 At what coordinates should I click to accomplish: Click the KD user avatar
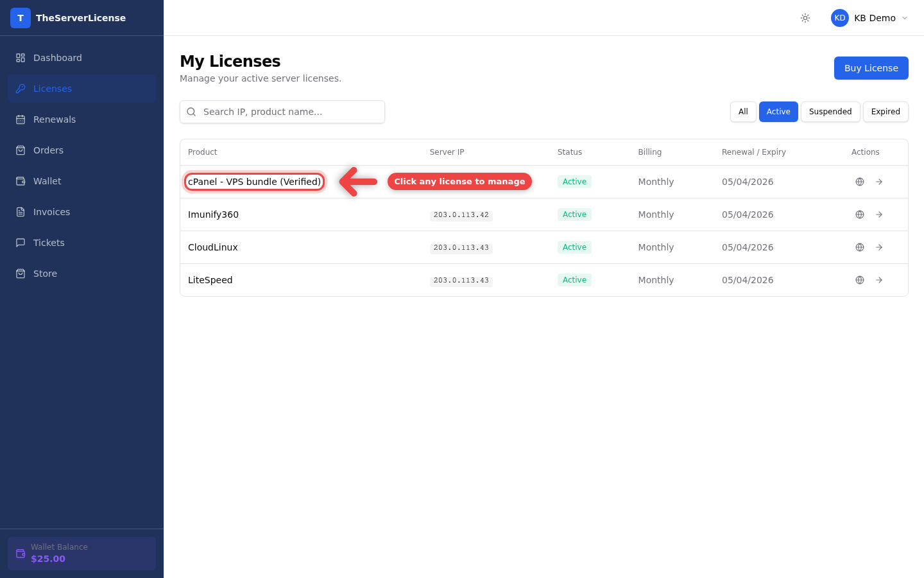click(x=840, y=18)
